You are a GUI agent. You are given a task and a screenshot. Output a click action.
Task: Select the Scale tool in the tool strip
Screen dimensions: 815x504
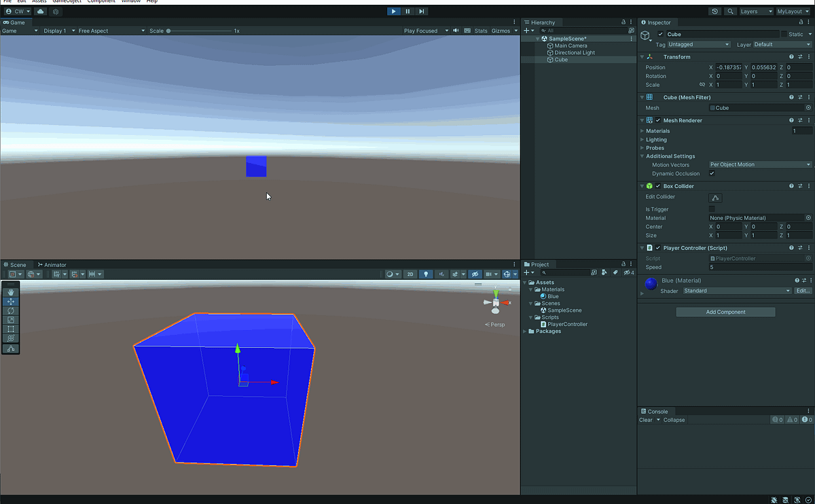(11, 319)
